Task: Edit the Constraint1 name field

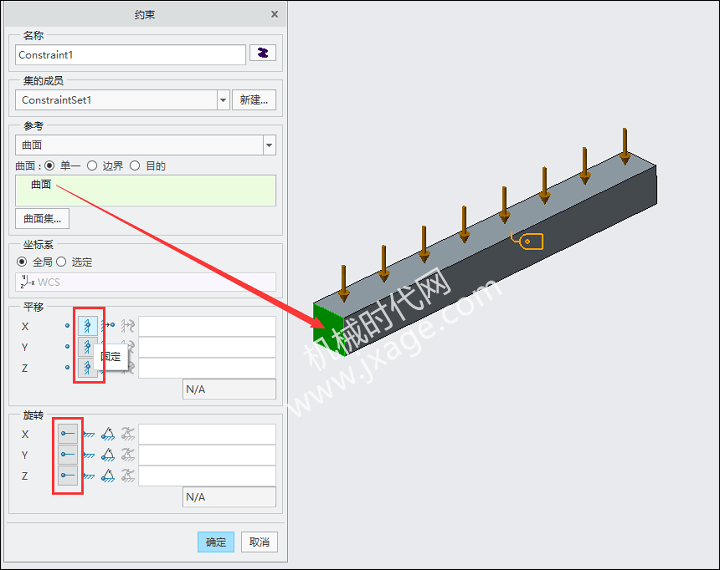Action: pyautogui.click(x=130, y=55)
